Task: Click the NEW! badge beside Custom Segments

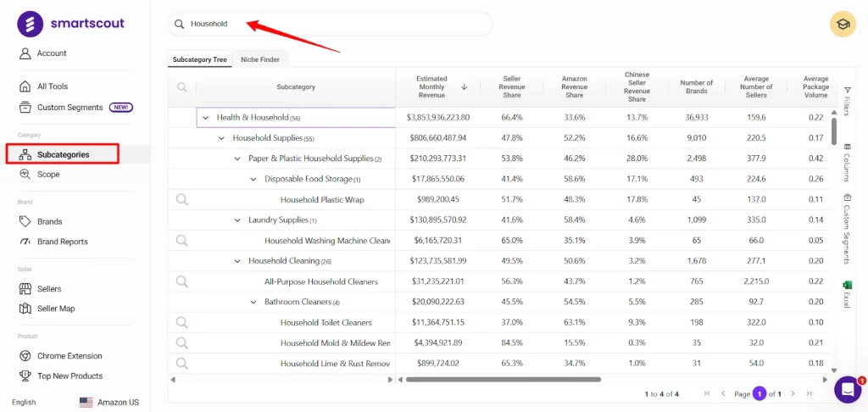Action: pos(120,108)
